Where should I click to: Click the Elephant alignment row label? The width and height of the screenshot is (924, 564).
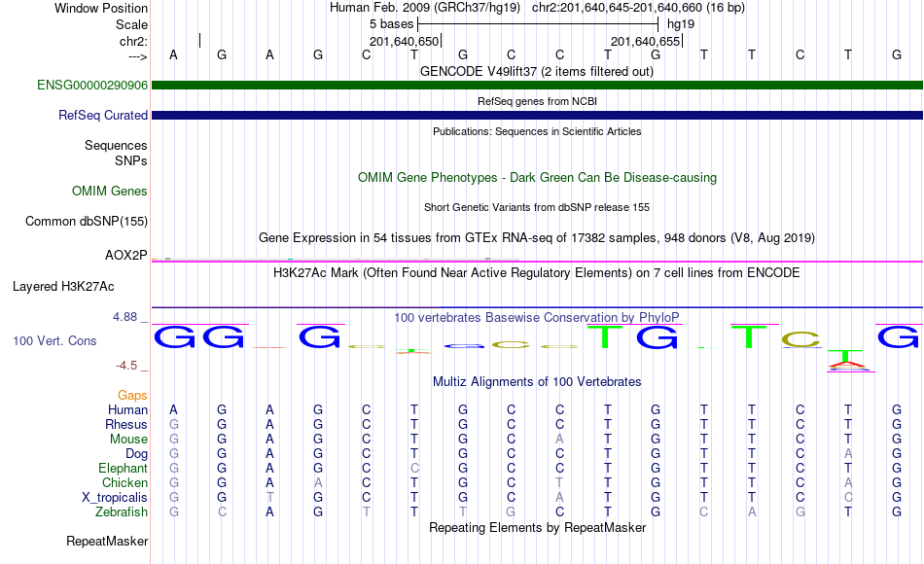(x=123, y=468)
